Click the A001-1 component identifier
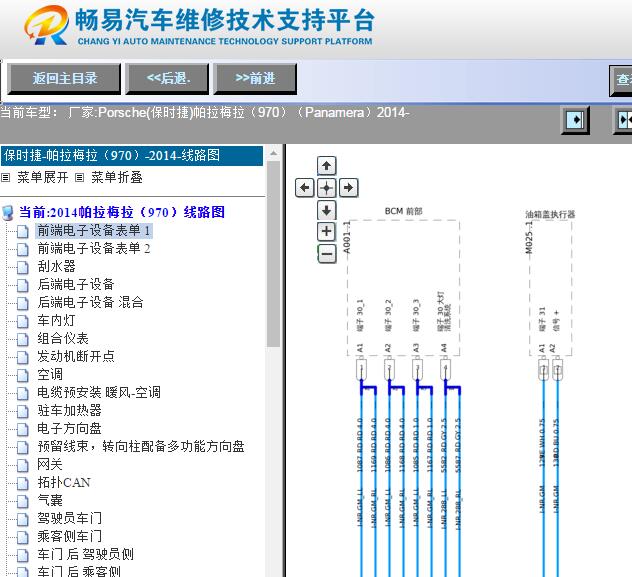Viewport: 632px width, 577px height. [347, 238]
